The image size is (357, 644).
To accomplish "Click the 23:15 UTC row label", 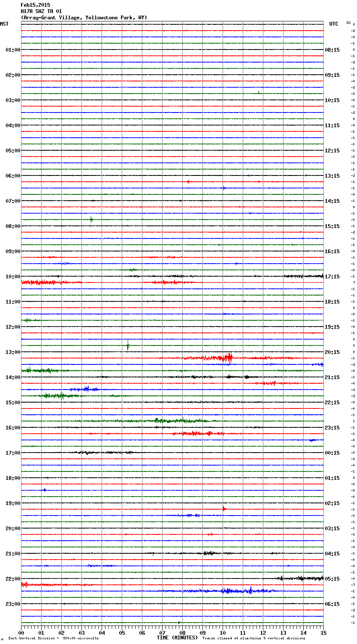I will pyautogui.click(x=332, y=428).
